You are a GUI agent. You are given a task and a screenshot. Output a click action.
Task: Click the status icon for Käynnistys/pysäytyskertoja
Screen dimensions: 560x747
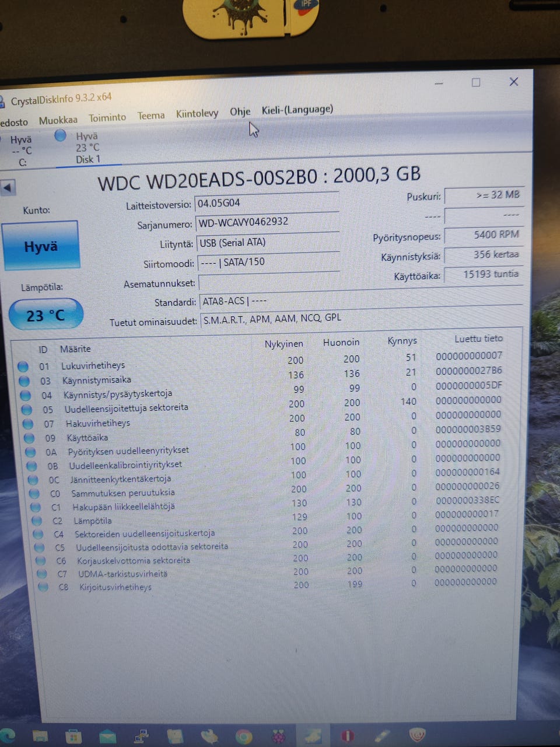(x=25, y=396)
